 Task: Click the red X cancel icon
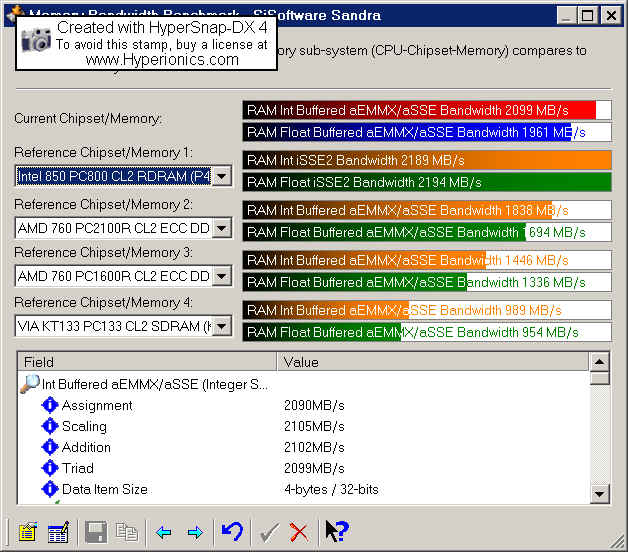pos(299,532)
